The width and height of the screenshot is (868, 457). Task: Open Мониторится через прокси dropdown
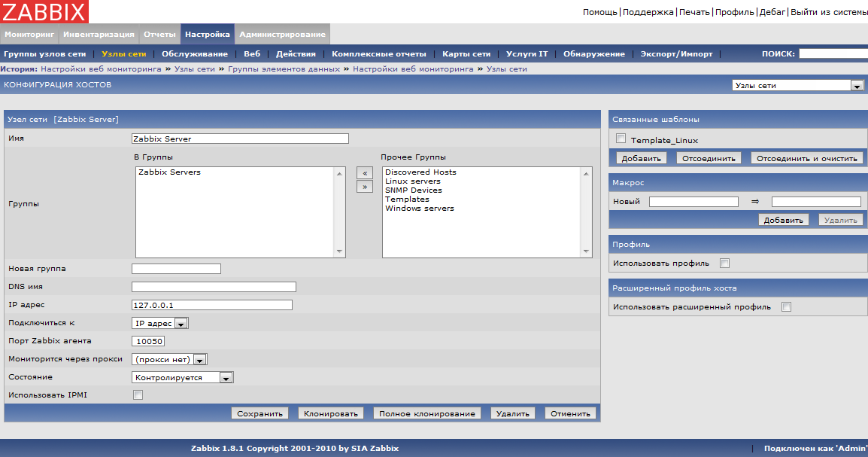click(169, 359)
